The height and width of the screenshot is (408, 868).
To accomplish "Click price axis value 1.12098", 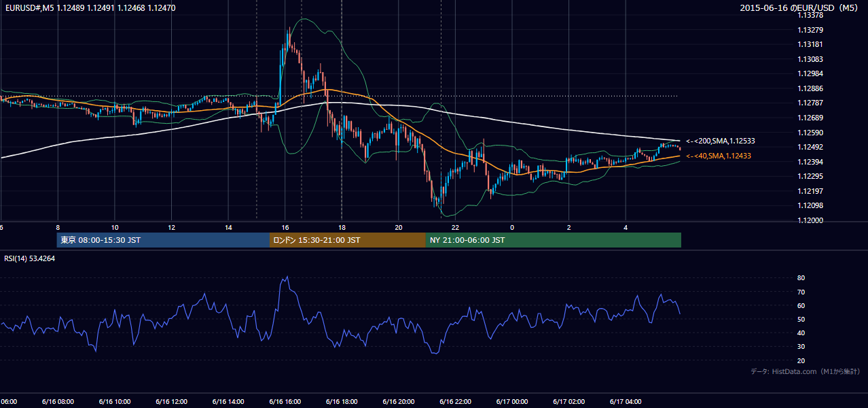I will [x=810, y=205].
